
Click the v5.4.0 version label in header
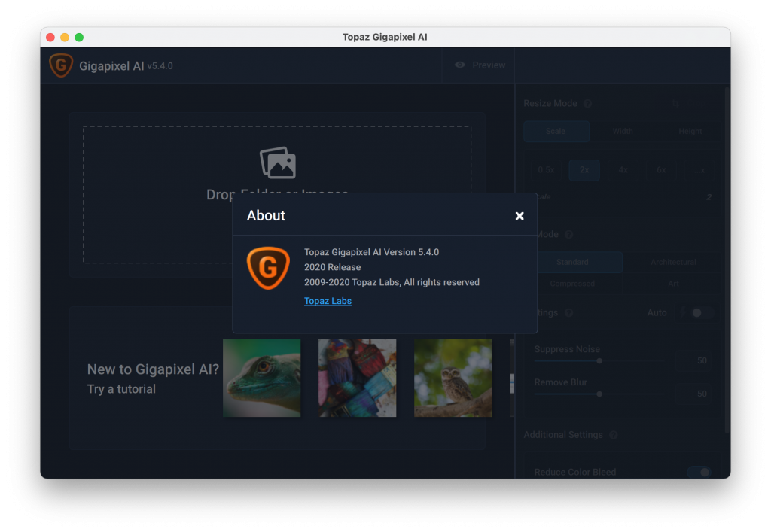coord(160,65)
